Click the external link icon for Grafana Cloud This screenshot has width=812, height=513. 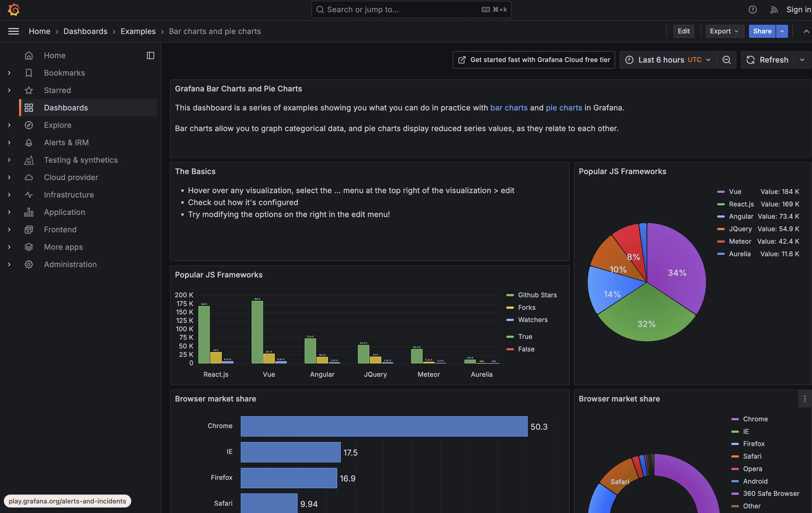click(462, 60)
